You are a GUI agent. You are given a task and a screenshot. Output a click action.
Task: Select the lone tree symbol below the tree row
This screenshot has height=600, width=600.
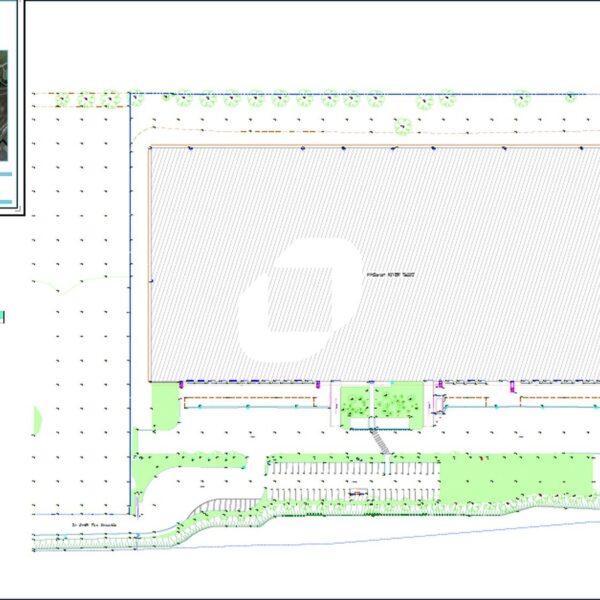[x=403, y=125]
